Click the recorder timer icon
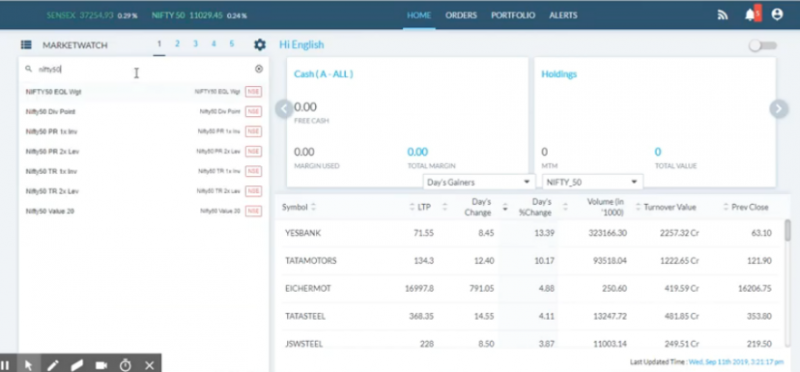 126,365
